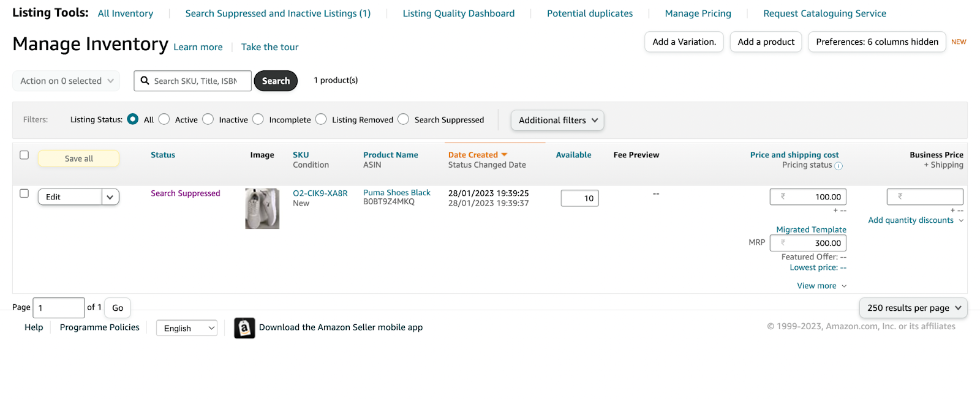This screenshot has width=980, height=399.
Task: Expand the Edit button dropdown arrow
Action: (x=110, y=197)
